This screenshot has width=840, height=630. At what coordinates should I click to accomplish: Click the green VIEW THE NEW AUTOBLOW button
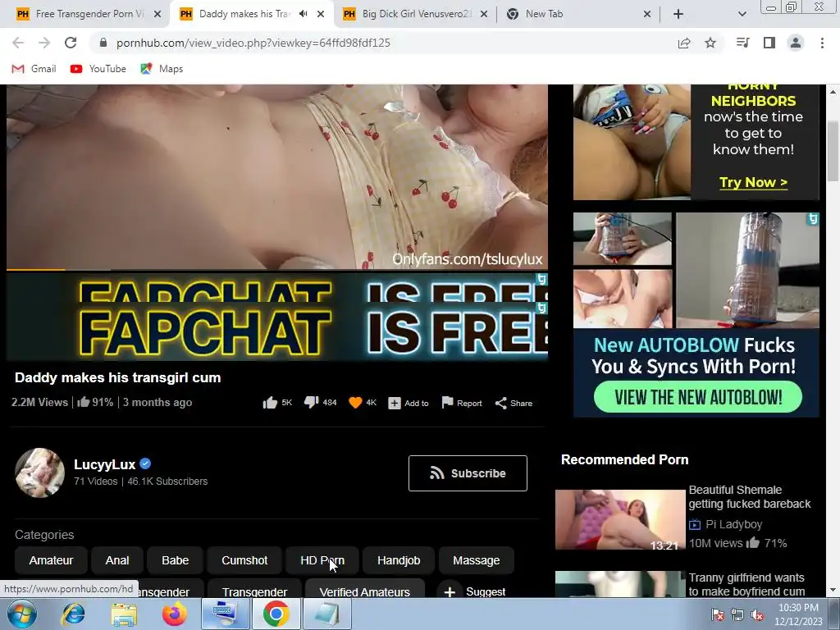pyautogui.click(x=697, y=397)
